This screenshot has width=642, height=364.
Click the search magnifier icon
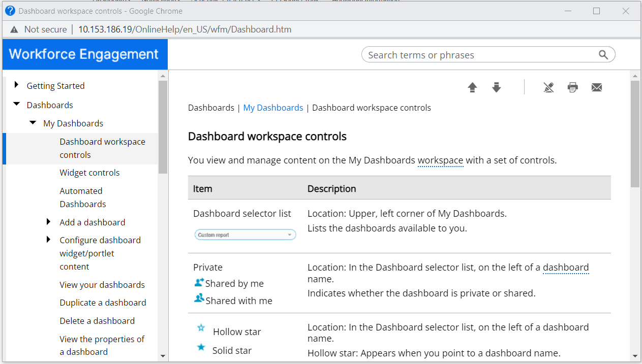point(603,55)
